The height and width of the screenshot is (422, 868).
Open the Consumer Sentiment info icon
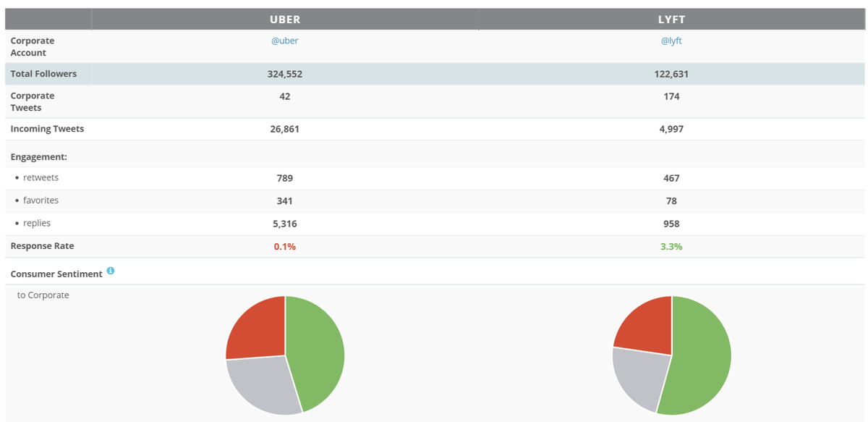tap(111, 271)
